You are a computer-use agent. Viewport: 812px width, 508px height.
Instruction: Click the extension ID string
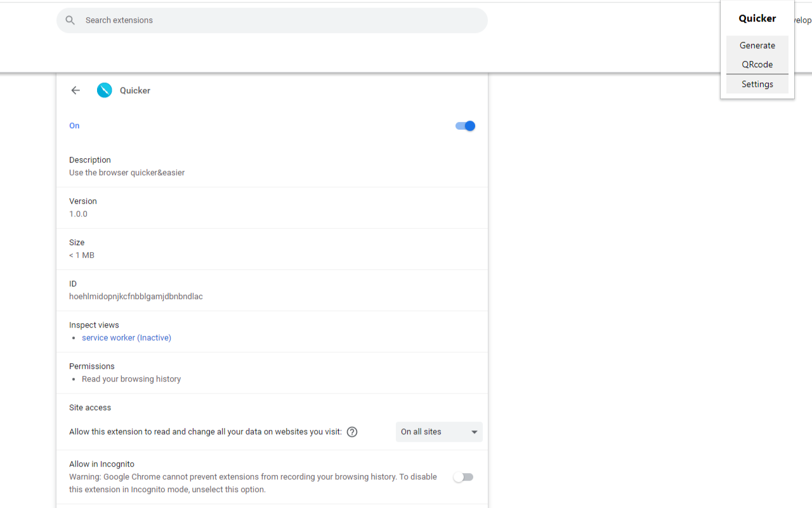[x=136, y=297]
